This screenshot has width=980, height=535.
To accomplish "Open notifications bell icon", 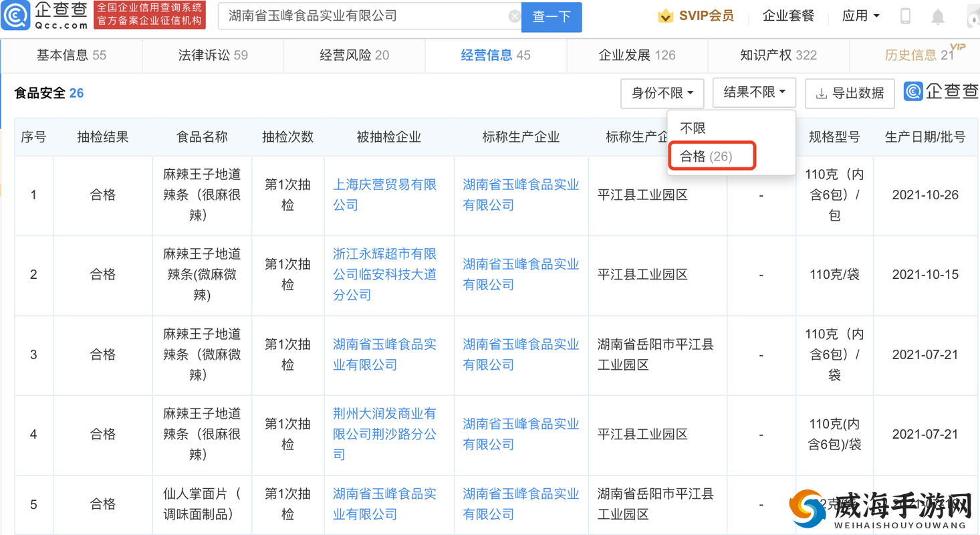I will [x=938, y=17].
